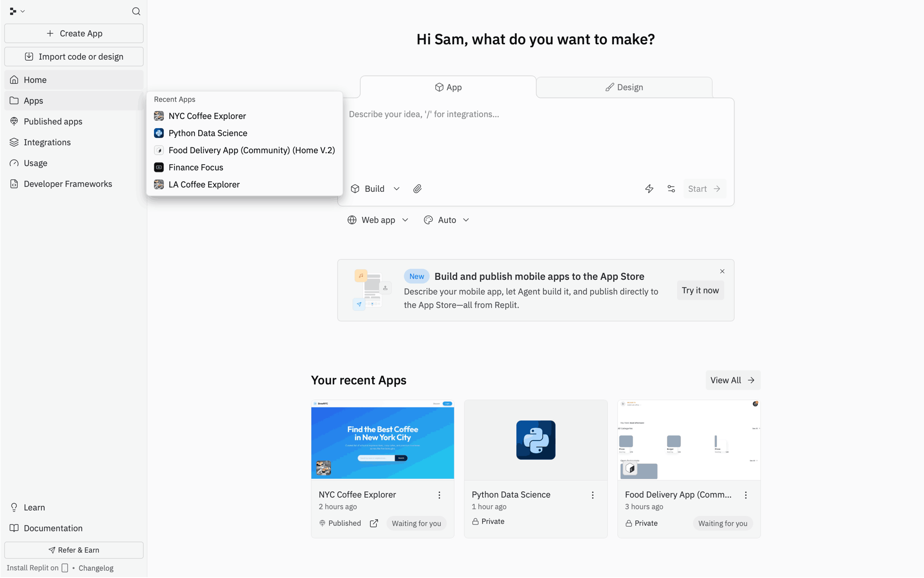Click View All recent apps
This screenshot has height=578, width=924.
(x=733, y=381)
